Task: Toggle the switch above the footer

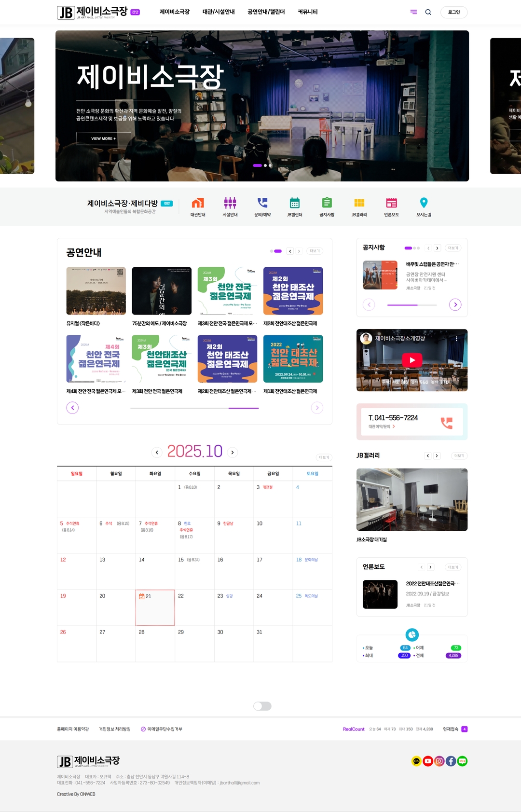Action: click(x=262, y=706)
